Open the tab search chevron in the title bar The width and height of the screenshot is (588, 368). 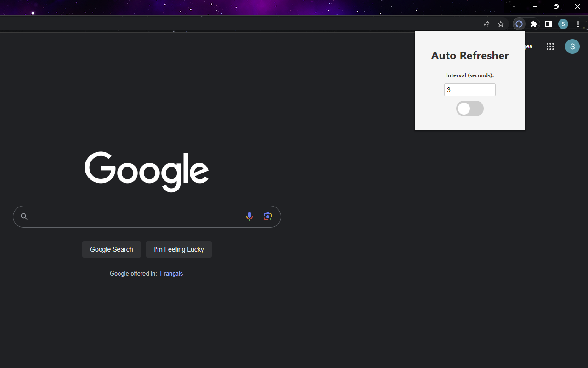coord(514,6)
